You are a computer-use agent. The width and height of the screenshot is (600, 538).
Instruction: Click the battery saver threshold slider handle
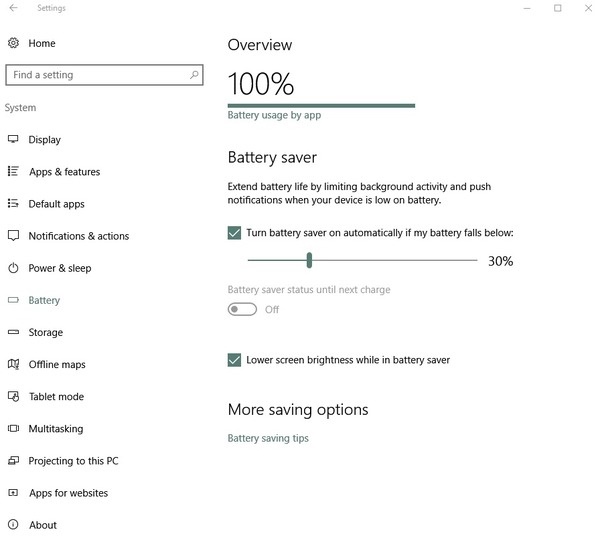[309, 260]
